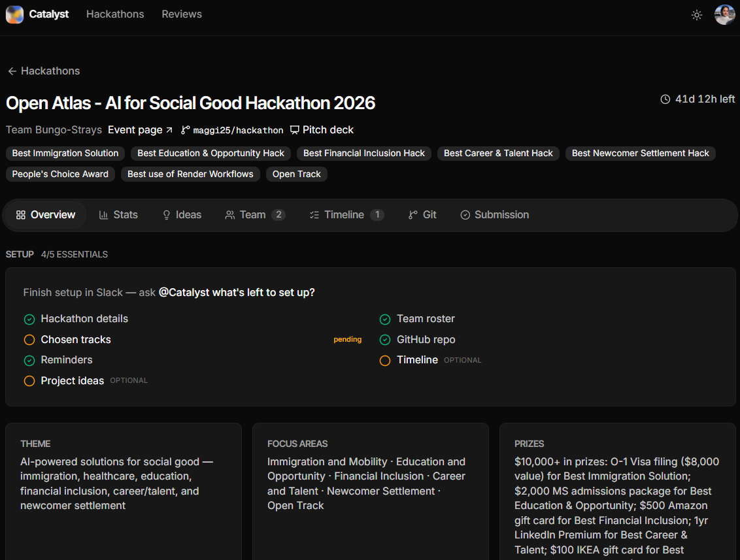Image resolution: width=740 pixels, height=560 pixels.
Task: Click the hackathon title heading
Action: pos(191,103)
